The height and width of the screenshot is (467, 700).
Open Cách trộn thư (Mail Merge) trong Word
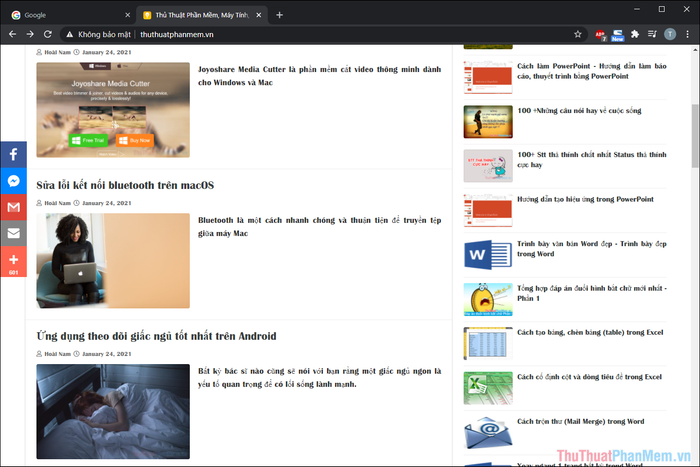point(581,421)
